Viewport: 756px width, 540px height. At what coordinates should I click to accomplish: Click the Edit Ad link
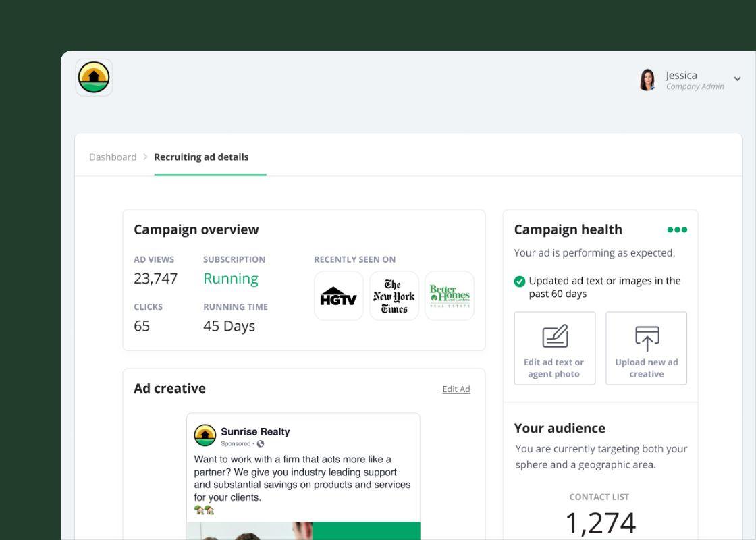456,389
